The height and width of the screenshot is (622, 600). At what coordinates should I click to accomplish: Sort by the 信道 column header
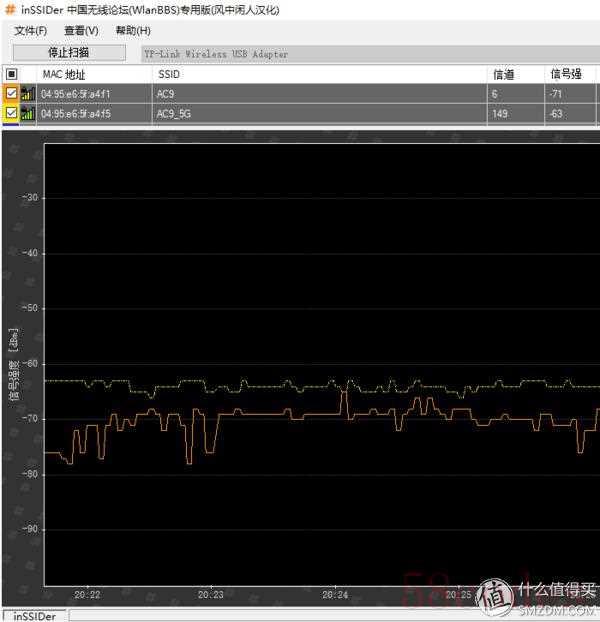pos(503,74)
